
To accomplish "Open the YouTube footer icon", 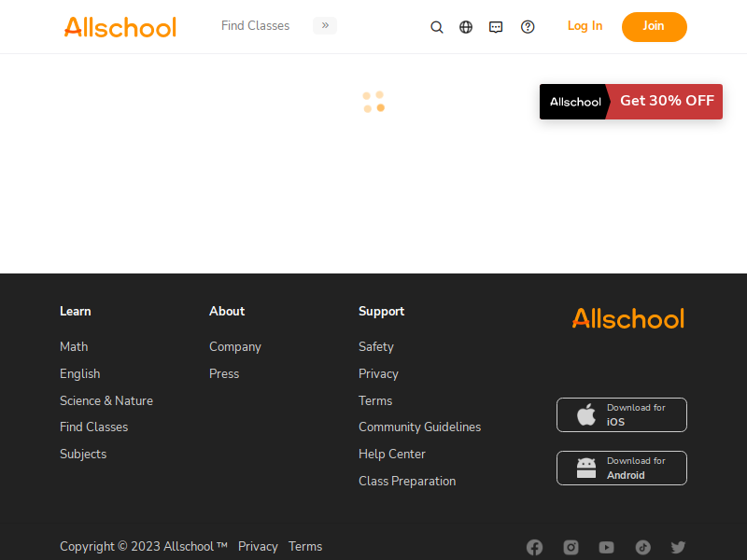I will click(606, 547).
